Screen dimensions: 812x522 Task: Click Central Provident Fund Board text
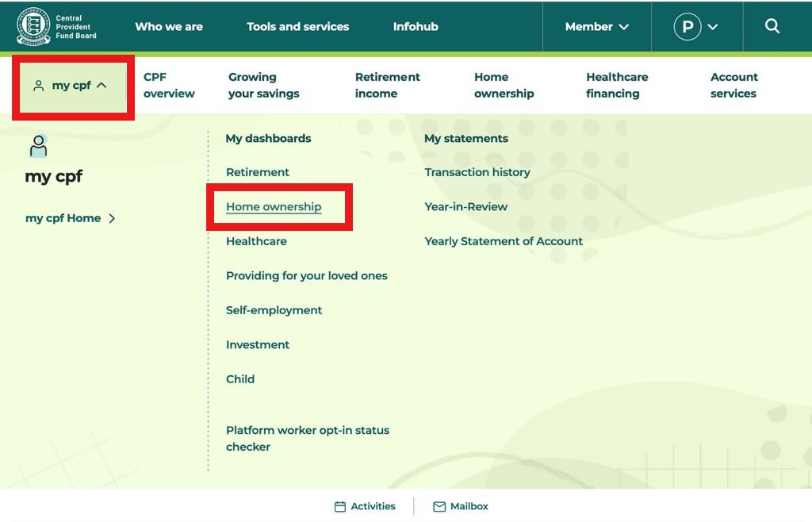76,27
